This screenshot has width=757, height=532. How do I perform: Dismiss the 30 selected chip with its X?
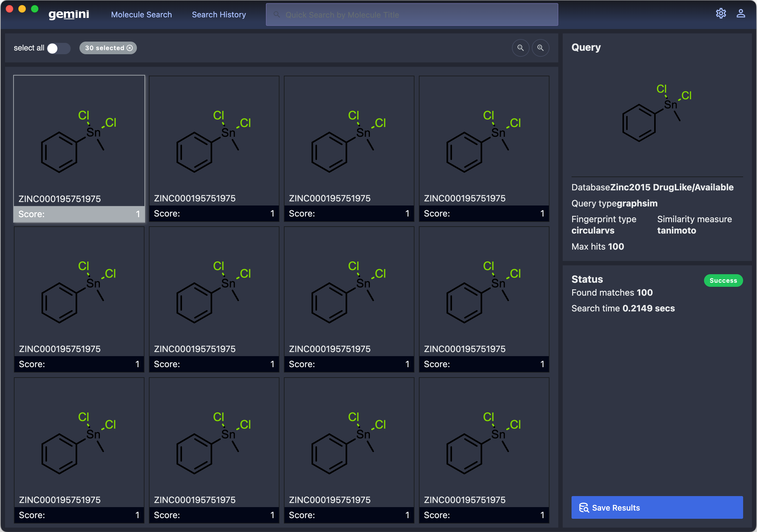130,48
